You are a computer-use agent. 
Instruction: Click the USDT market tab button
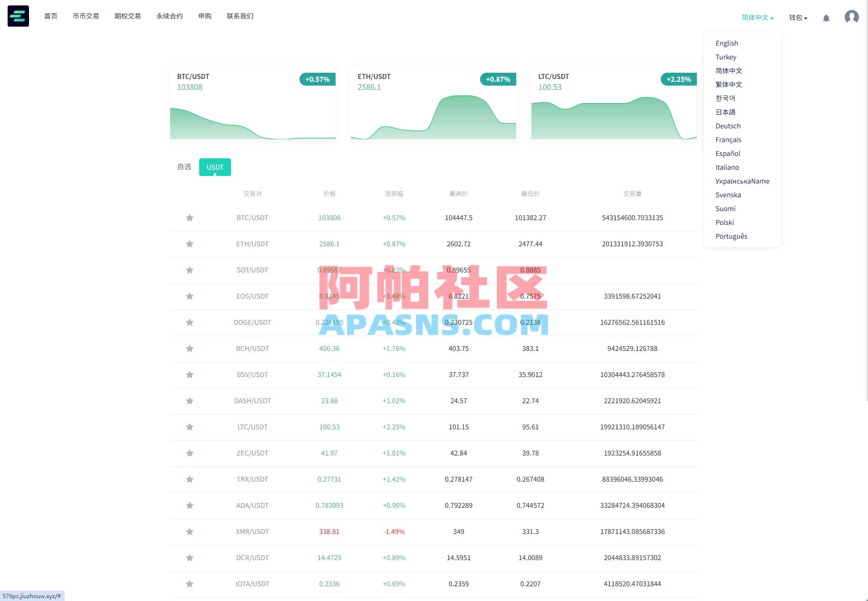215,167
